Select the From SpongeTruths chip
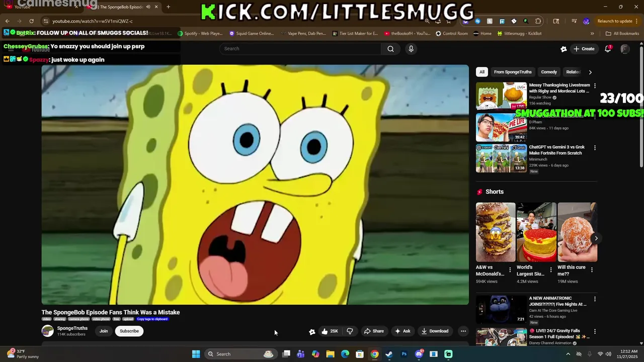 (x=513, y=72)
